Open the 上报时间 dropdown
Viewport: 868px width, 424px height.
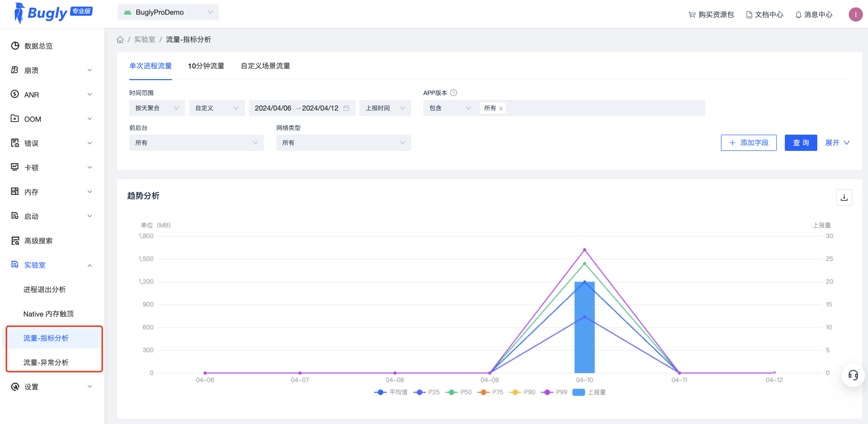385,108
